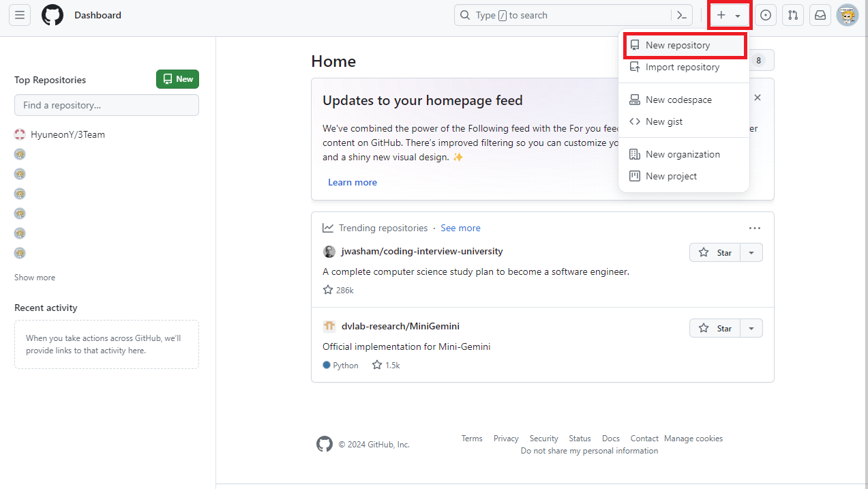Click the 286k star count
Image resolution: width=868 pixels, height=489 pixels.
[338, 290]
